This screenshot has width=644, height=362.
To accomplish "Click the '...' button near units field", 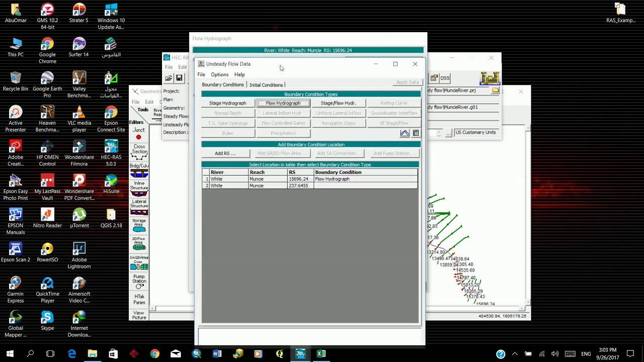I will click(448, 133).
